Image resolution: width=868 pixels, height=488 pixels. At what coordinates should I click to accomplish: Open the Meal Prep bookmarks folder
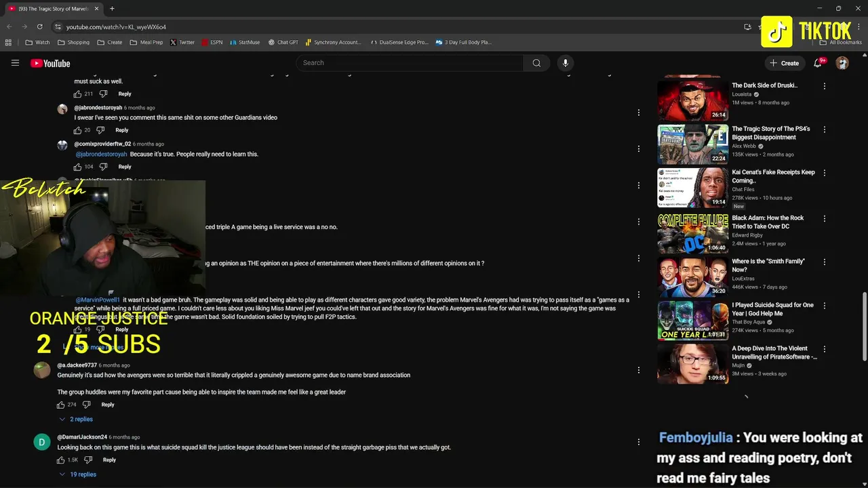pyautogui.click(x=146, y=42)
